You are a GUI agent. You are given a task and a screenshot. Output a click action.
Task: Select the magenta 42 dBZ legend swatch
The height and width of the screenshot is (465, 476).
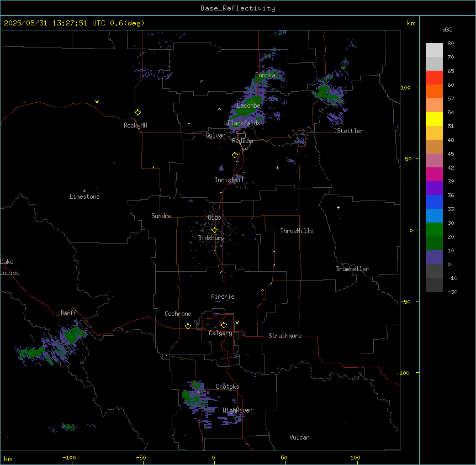[434, 174]
